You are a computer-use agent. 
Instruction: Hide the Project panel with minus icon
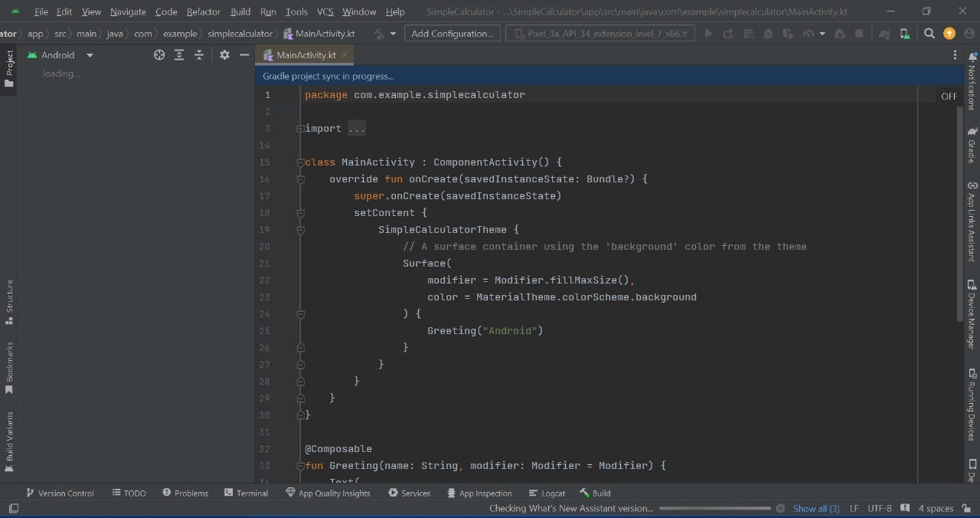point(244,55)
